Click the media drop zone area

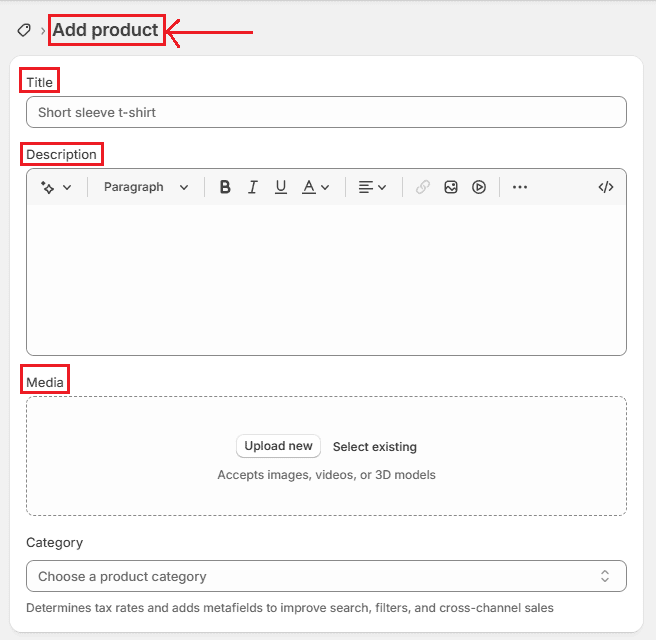[x=326, y=456]
